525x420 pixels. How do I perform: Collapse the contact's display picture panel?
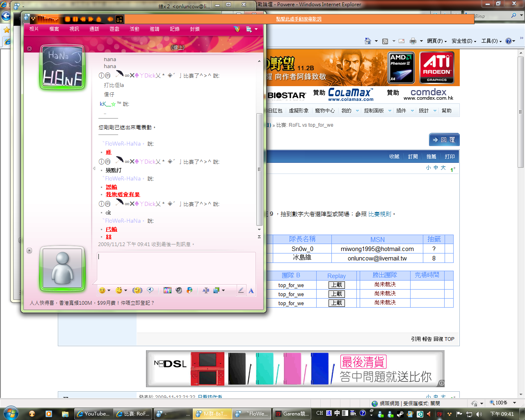pyautogui.click(x=29, y=49)
